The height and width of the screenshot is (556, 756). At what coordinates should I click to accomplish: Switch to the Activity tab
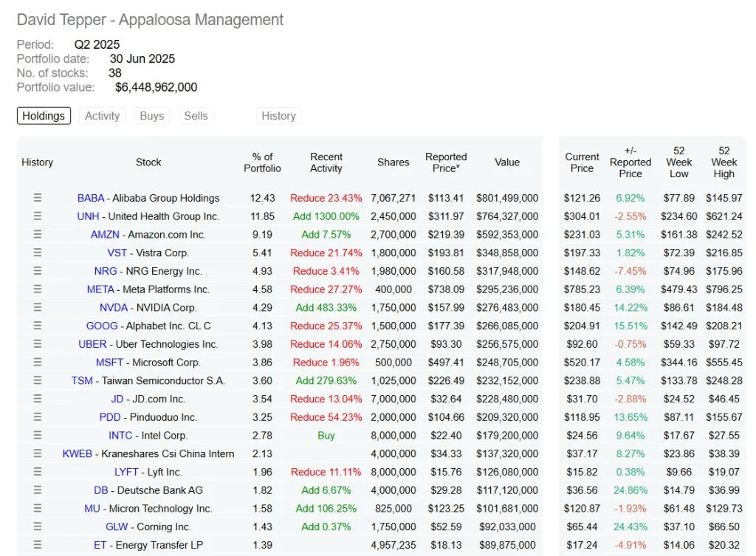pos(102,116)
